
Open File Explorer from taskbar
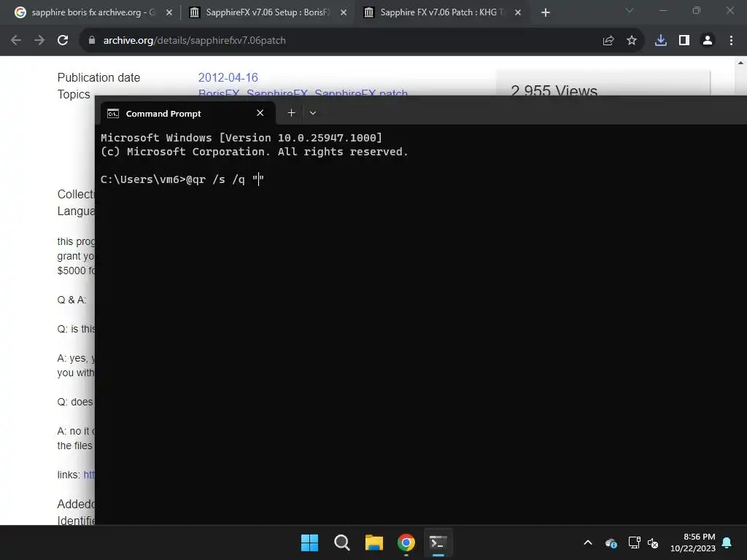point(374,542)
